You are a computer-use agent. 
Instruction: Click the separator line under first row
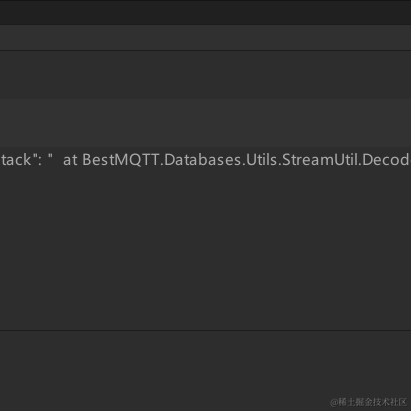click(205, 50)
